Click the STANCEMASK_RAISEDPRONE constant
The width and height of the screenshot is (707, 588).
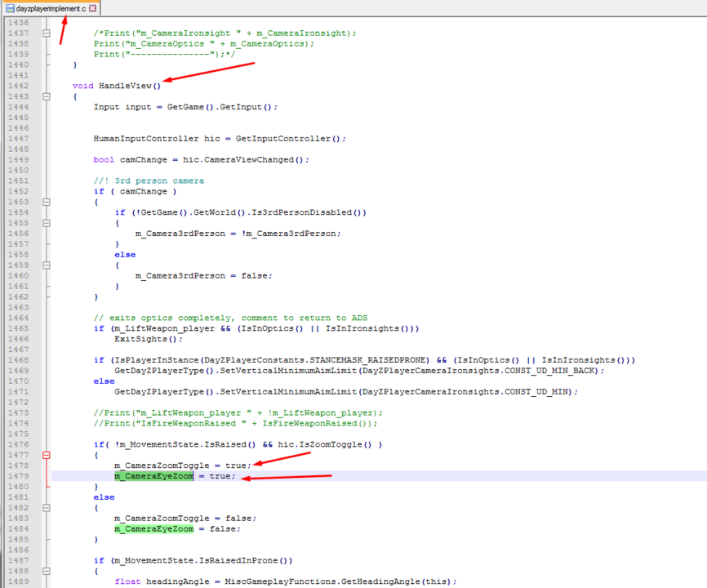pos(367,360)
